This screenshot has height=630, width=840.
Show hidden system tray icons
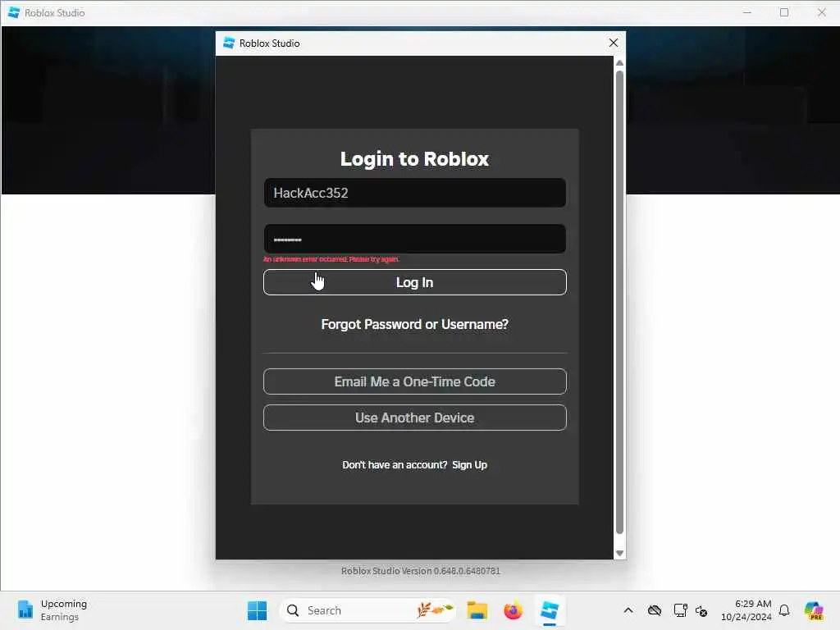pos(628,610)
